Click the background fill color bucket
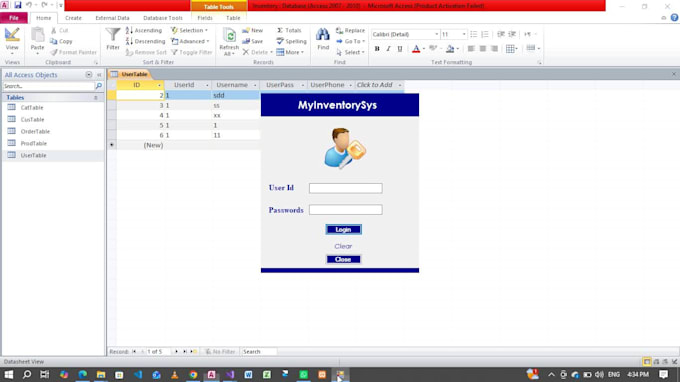 (x=450, y=49)
